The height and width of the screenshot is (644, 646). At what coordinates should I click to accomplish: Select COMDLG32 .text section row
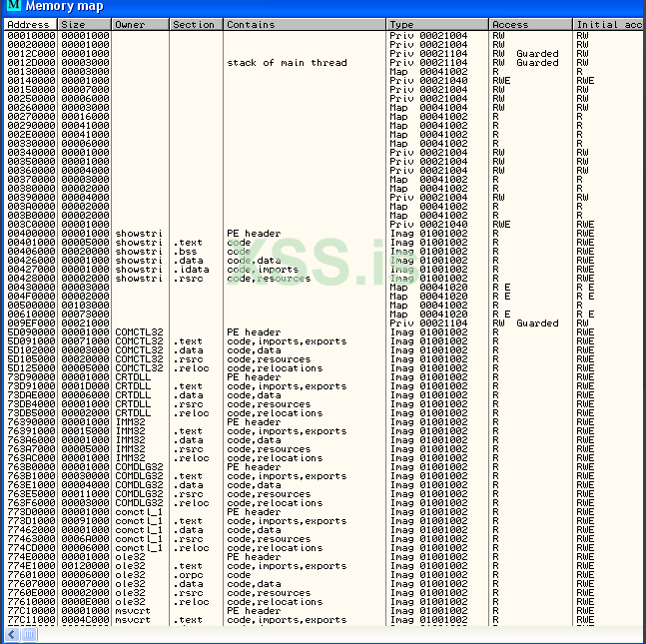click(323, 476)
